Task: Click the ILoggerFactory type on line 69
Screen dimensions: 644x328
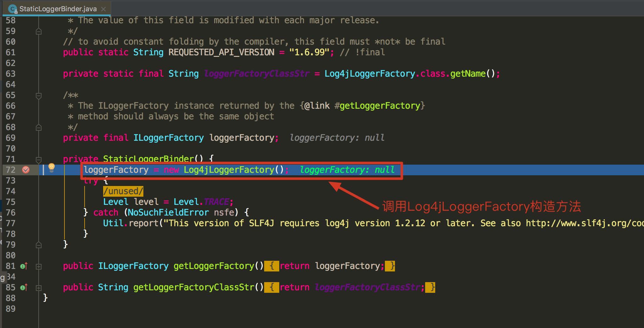Action: [169, 138]
